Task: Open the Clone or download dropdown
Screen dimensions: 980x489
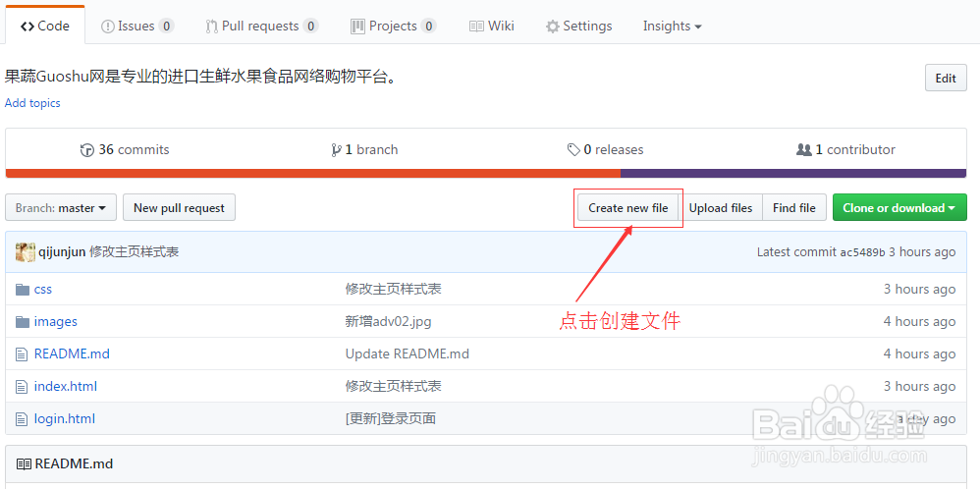Action: point(899,207)
